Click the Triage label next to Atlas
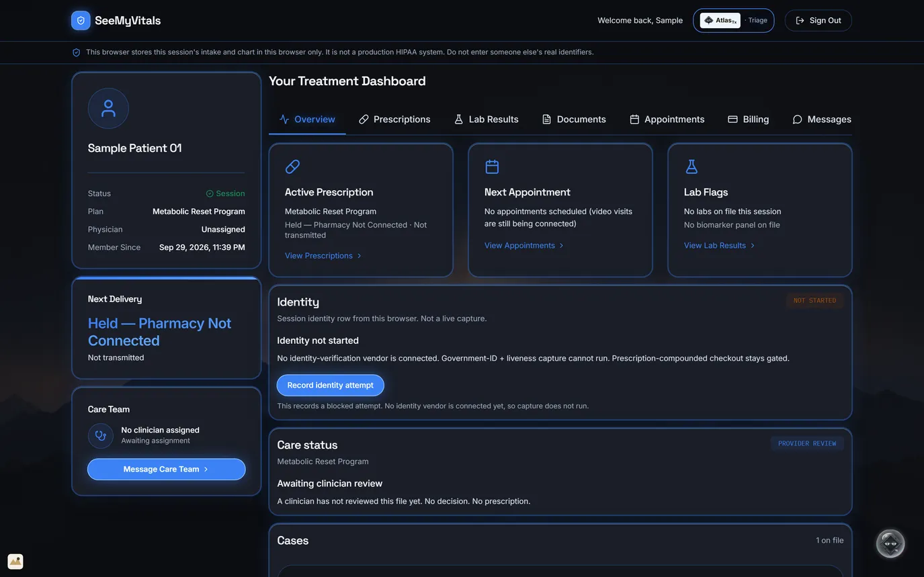This screenshot has width=924, height=577. [757, 20]
